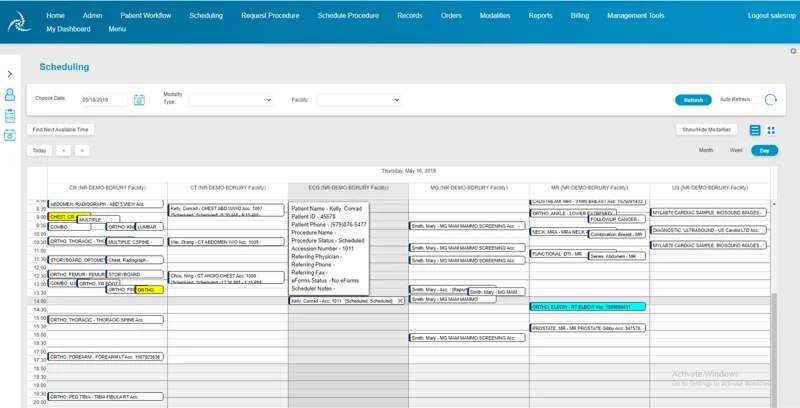The image size is (800, 408).
Task: Click the application logo in header
Action: (19, 21)
